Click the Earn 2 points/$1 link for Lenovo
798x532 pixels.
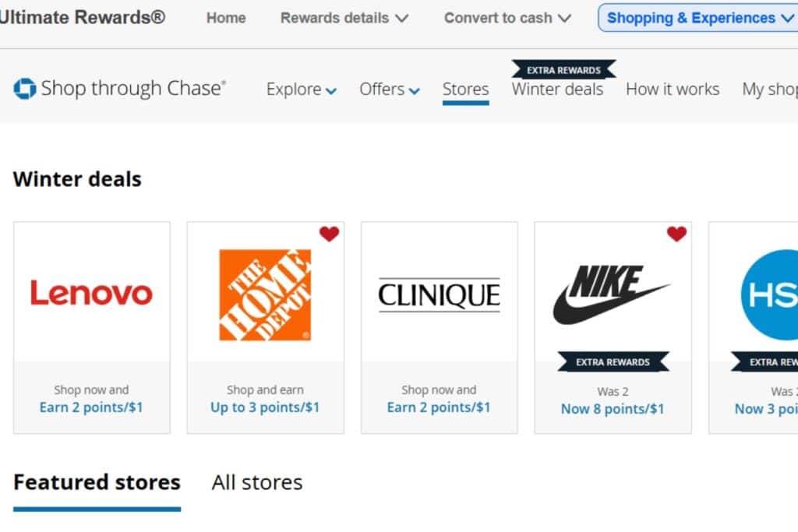[x=91, y=407]
